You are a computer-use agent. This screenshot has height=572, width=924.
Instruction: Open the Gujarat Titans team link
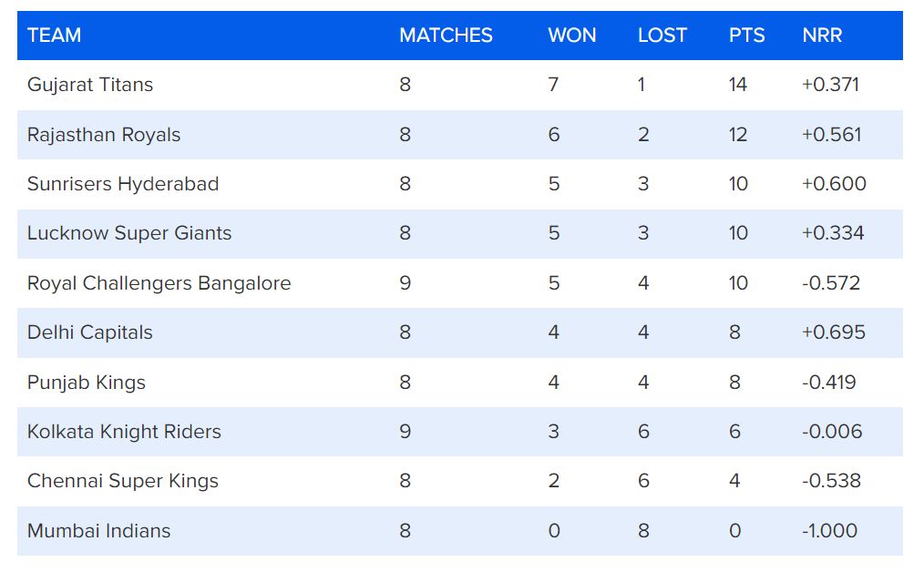click(90, 85)
